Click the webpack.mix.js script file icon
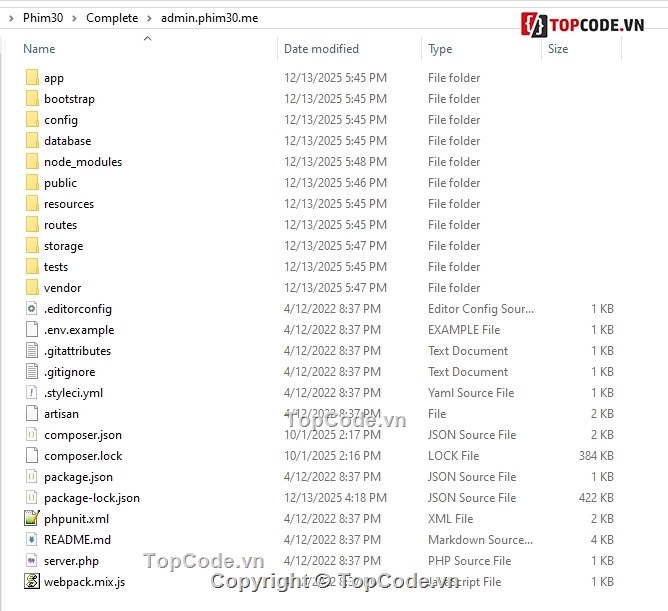This screenshot has width=668, height=611. pos(31,582)
